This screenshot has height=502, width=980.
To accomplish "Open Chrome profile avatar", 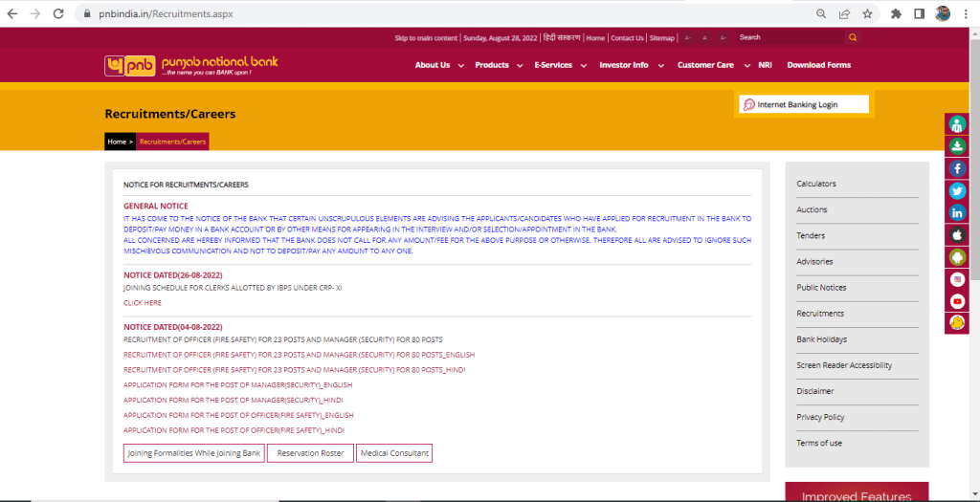I will click(x=943, y=13).
